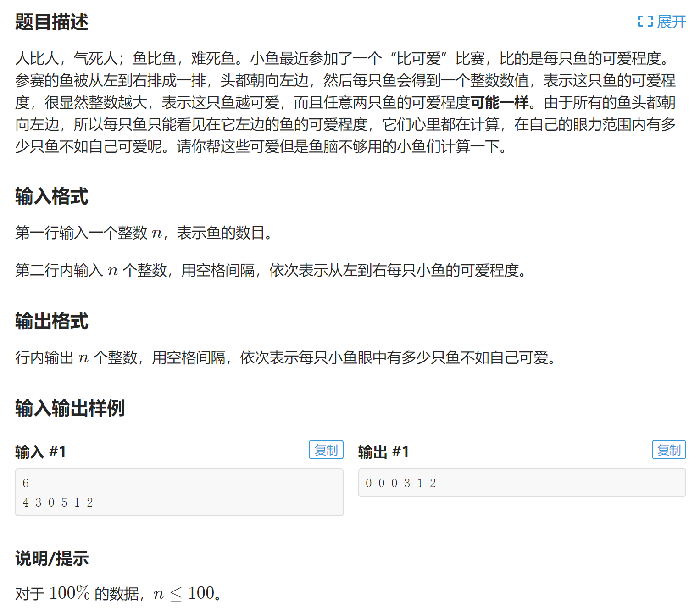Select the number 6 in sample input
The image size is (700, 613).
26,483
